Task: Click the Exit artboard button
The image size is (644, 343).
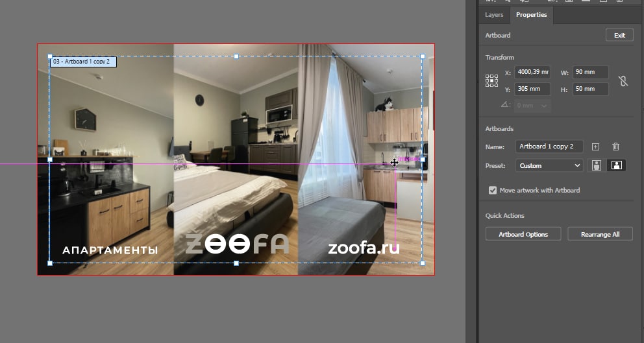Action: tap(619, 35)
